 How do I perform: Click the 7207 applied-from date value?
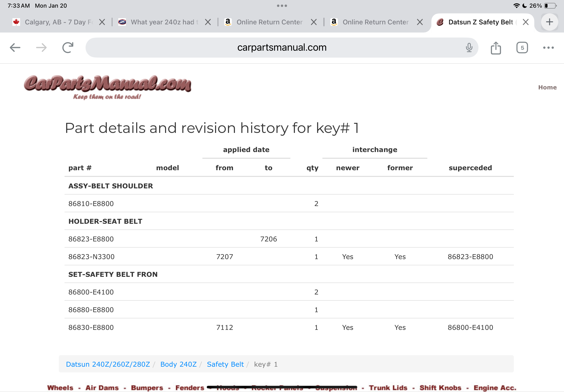(x=224, y=257)
